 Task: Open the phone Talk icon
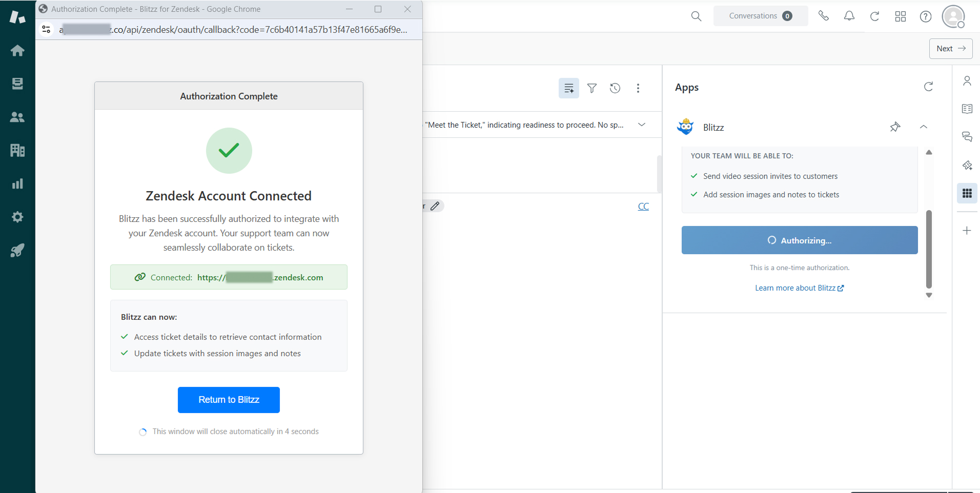click(824, 16)
